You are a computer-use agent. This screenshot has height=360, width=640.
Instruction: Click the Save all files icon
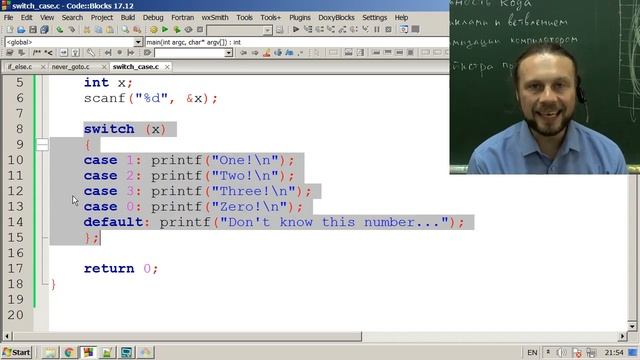44,29
